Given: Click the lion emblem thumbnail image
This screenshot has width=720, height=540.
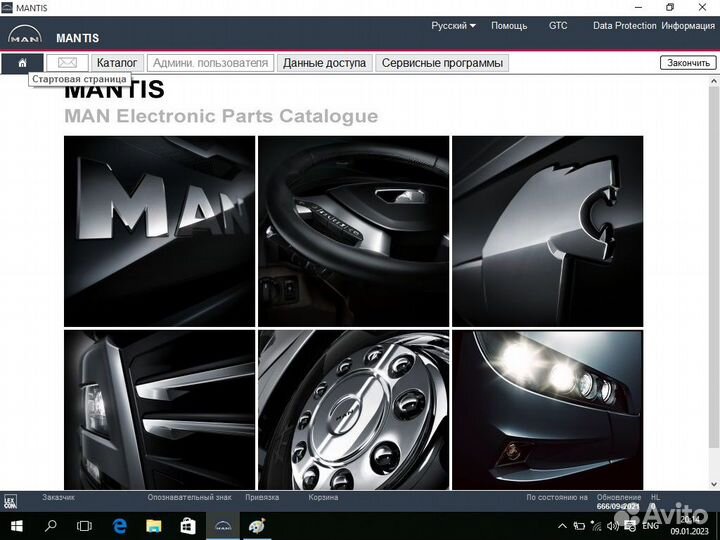Looking at the screenshot, I should [x=548, y=231].
